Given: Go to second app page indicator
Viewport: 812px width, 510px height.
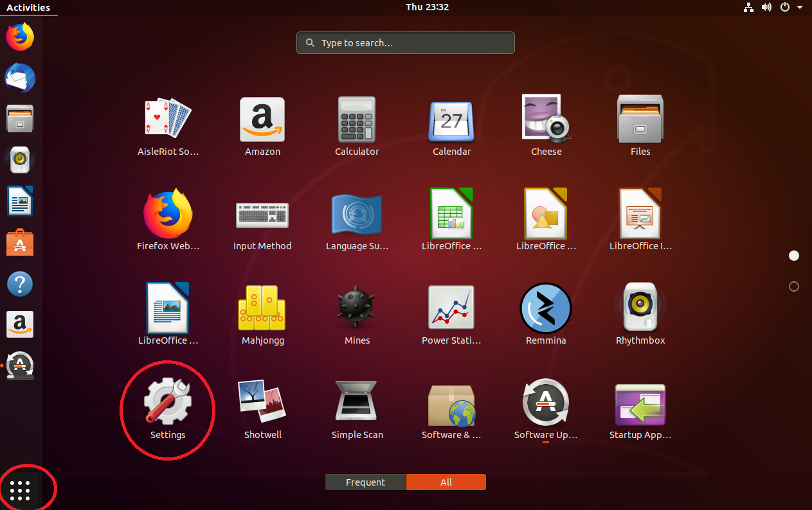Looking at the screenshot, I should [x=794, y=286].
